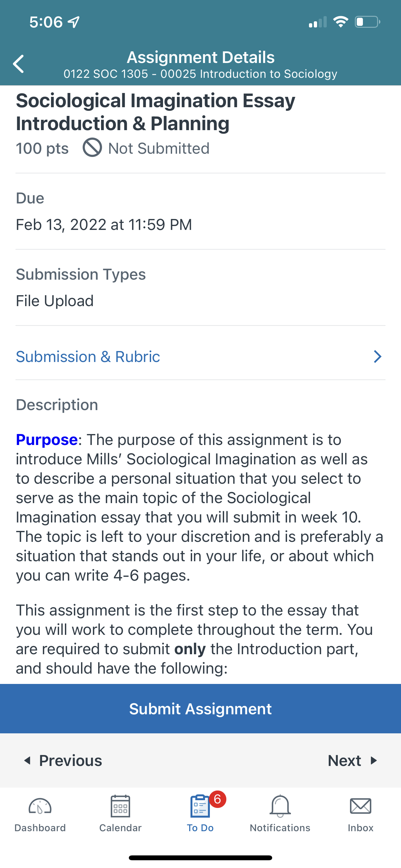This screenshot has height=868, width=401.
Task: Open the Dashboard tab icon
Action: pos(40,806)
